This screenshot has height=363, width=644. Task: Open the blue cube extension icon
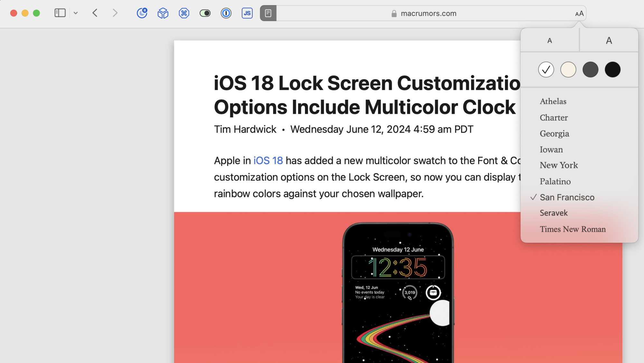[x=163, y=13]
